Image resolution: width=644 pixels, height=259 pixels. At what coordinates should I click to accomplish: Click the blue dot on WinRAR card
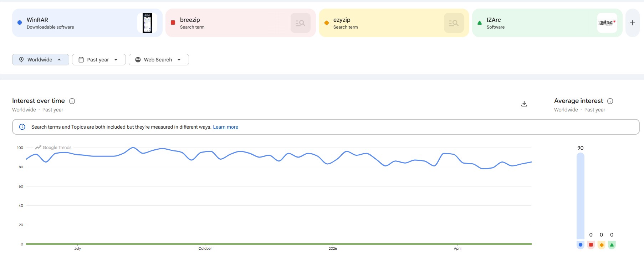coord(20,23)
